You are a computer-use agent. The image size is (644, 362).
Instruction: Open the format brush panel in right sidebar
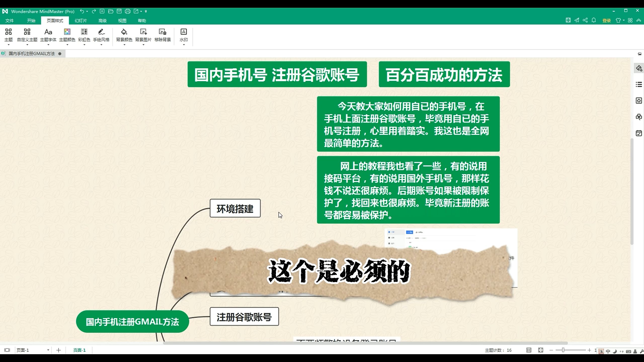click(639, 68)
